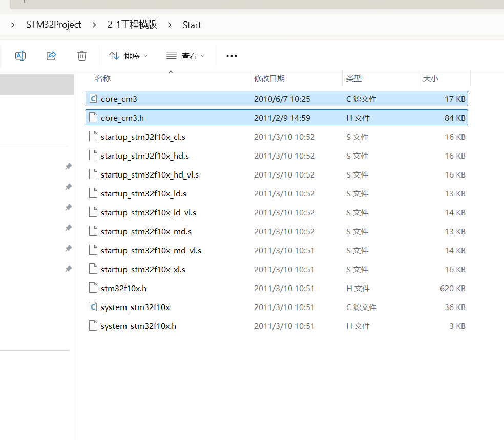Image resolution: width=504 pixels, height=440 pixels.
Task: Select the file name core_cm3
Action: 119,99
